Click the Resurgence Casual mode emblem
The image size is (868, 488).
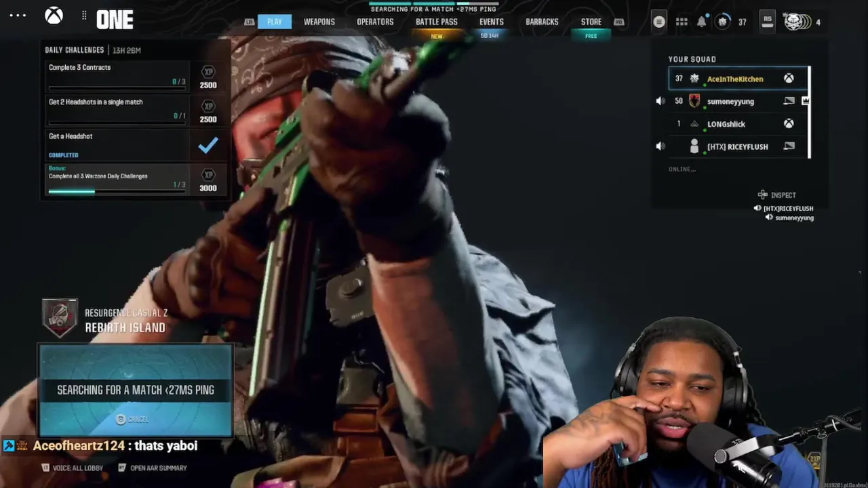60,319
